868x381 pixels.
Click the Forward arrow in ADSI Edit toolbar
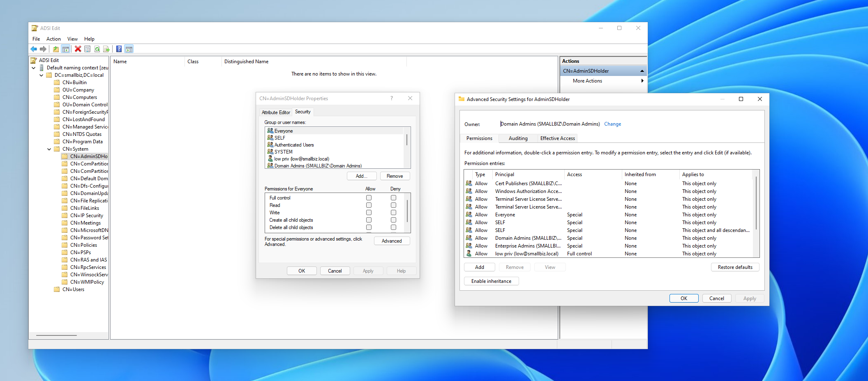43,49
